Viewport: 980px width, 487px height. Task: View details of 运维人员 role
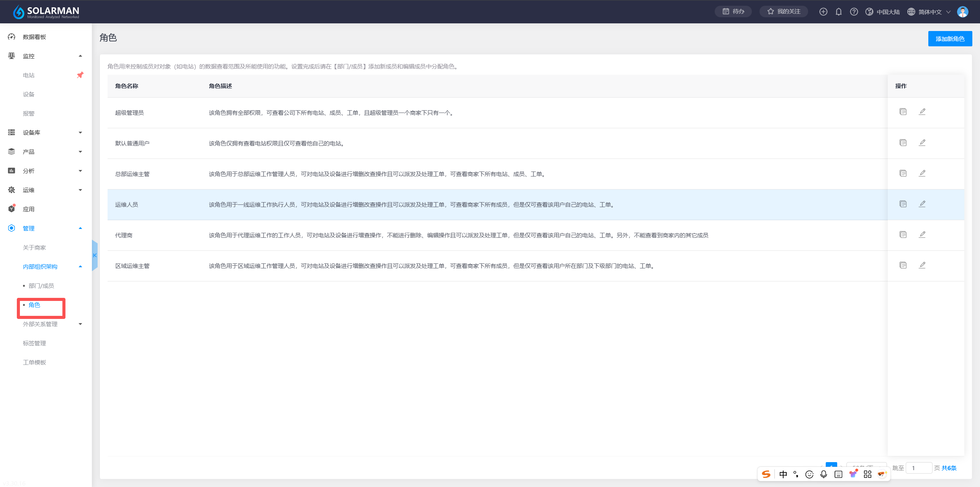pos(903,204)
